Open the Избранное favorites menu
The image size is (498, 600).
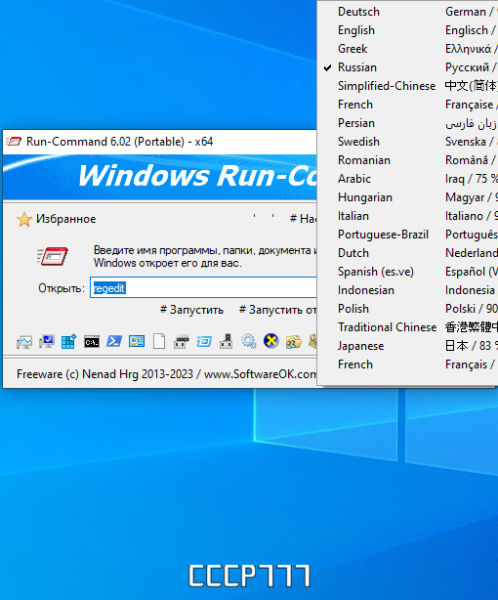click(66, 219)
